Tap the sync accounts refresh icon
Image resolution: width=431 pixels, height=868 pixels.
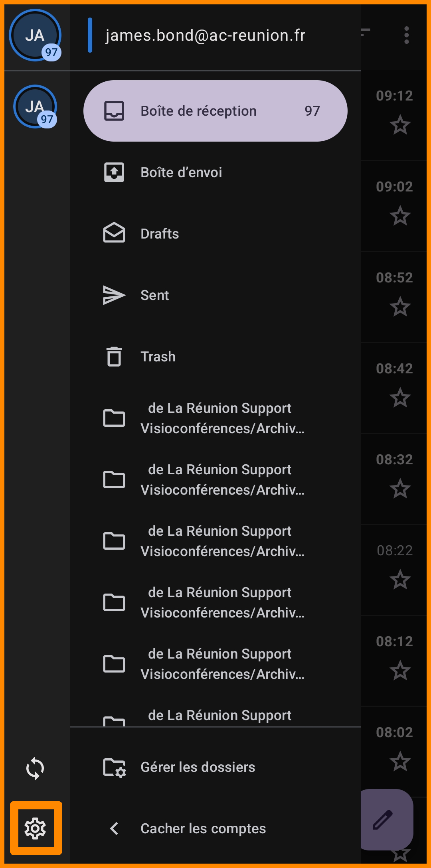click(x=35, y=768)
